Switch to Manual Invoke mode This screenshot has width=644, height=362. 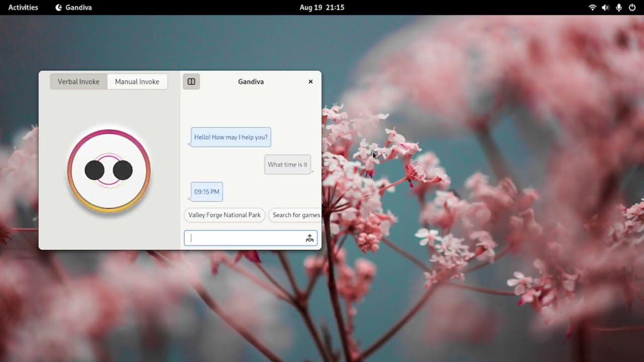coord(137,81)
